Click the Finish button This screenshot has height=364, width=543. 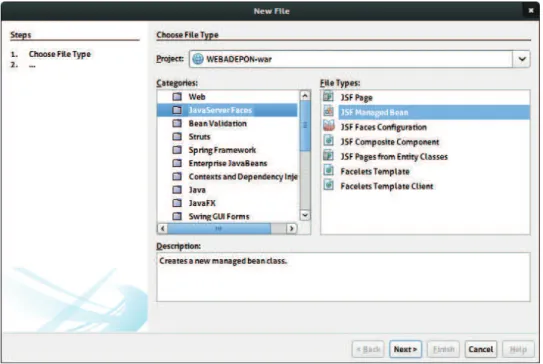(x=443, y=349)
